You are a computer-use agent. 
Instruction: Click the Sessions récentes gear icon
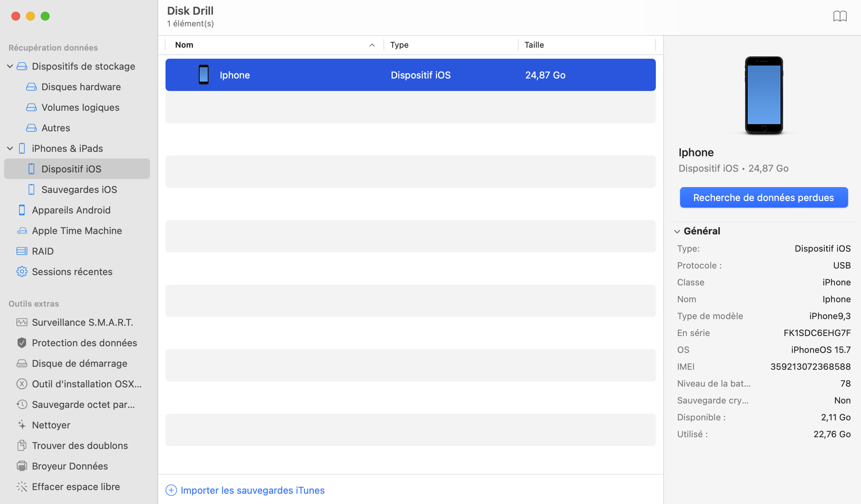pyautogui.click(x=22, y=272)
